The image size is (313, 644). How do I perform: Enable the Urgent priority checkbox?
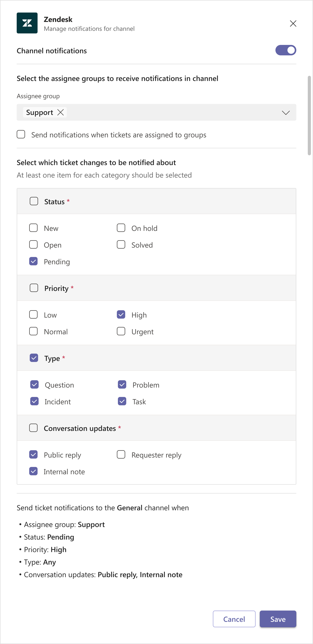(121, 331)
